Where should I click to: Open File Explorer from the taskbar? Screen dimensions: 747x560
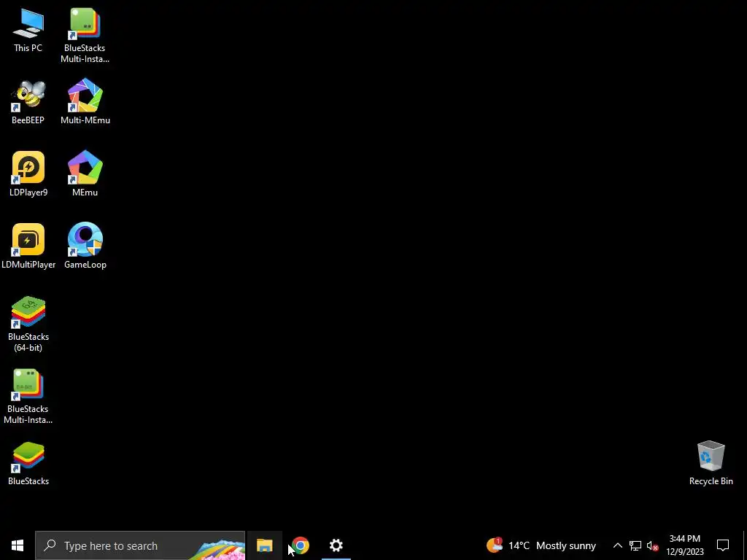click(x=264, y=545)
